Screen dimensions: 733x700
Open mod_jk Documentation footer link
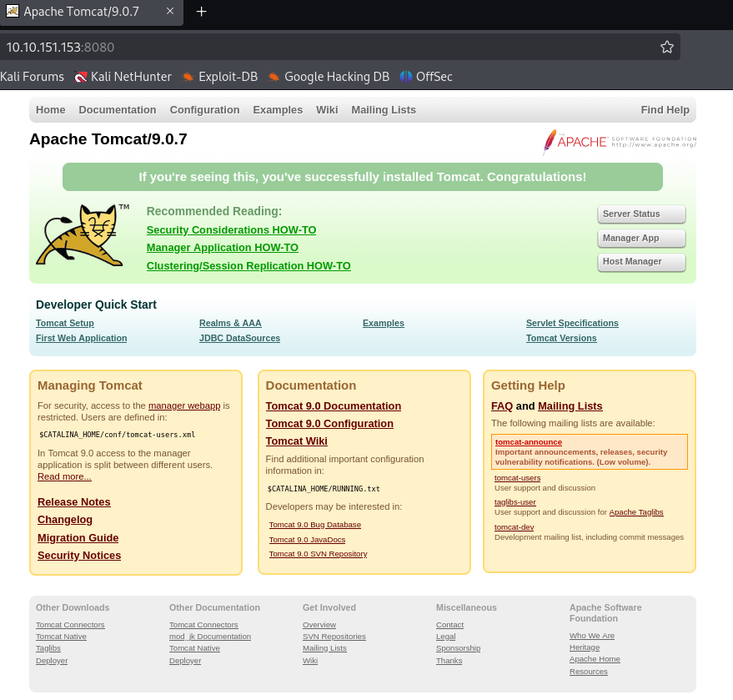(210, 637)
